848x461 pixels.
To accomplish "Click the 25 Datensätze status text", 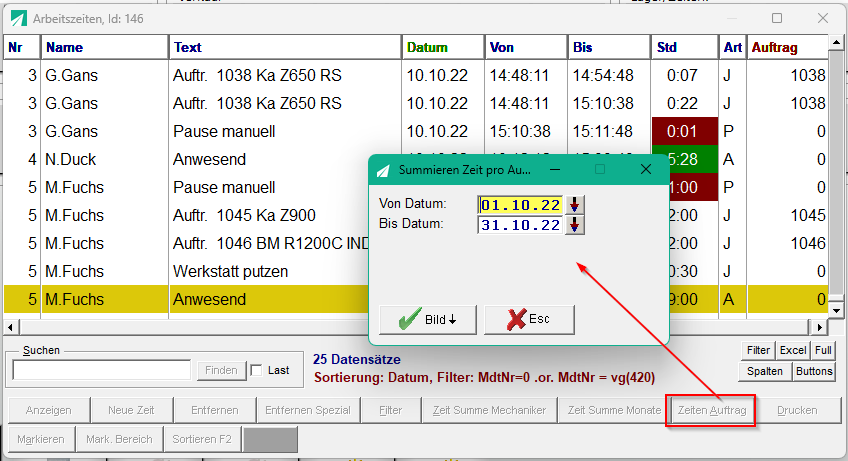I will tap(356, 359).
